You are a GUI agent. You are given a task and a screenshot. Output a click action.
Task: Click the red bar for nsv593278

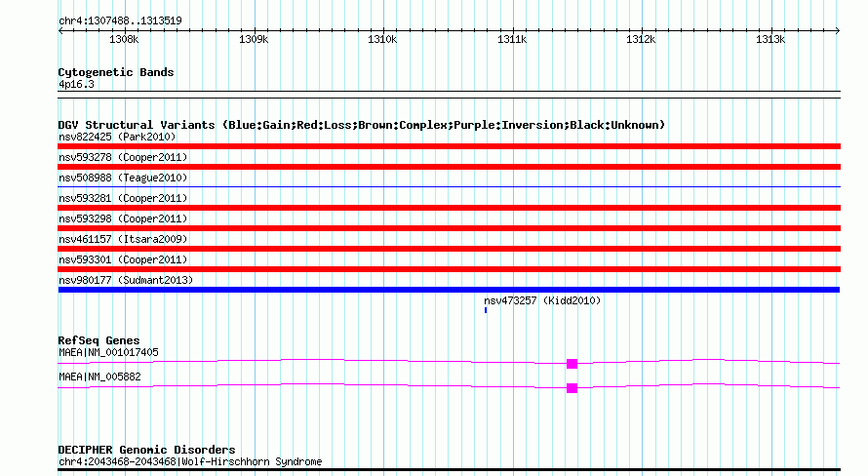pyautogui.click(x=449, y=167)
